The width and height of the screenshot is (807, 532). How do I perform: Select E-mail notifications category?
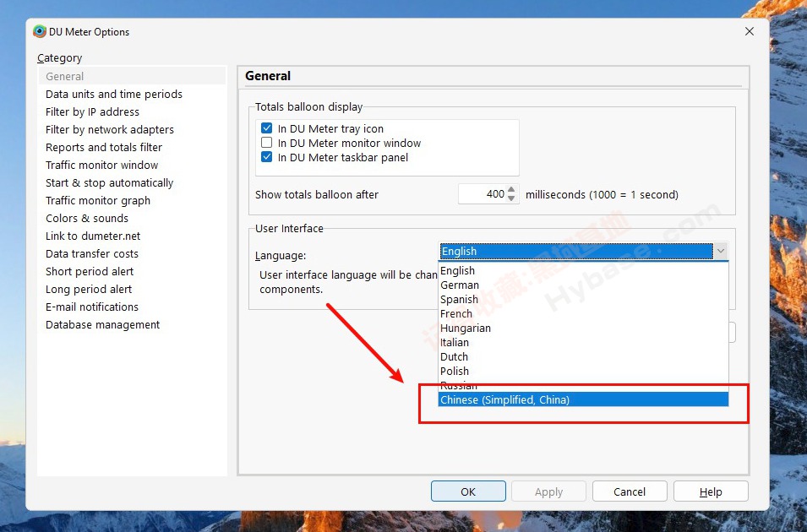pyautogui.click(x=92, y=307)
